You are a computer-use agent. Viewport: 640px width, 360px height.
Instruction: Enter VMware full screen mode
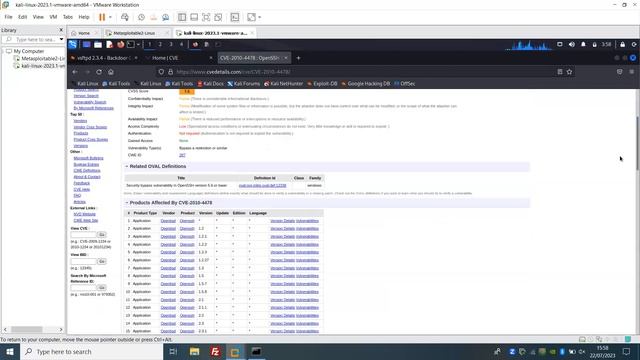(206, 17)
